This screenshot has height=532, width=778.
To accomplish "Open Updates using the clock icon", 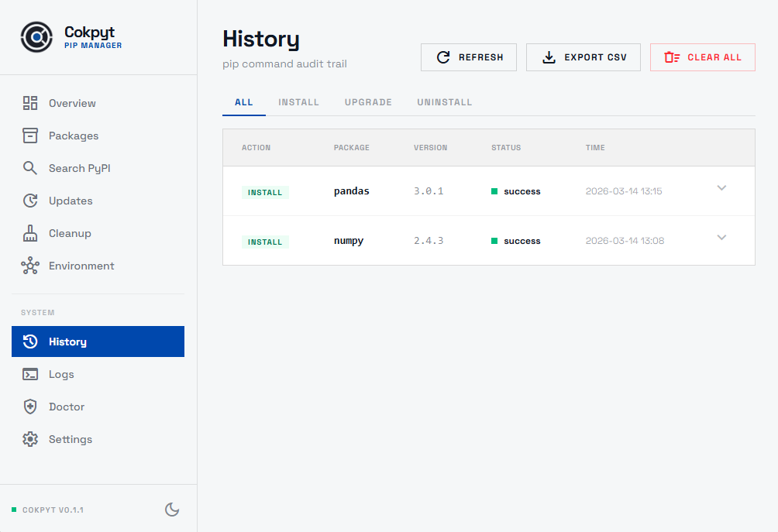I will pos(30,200).
